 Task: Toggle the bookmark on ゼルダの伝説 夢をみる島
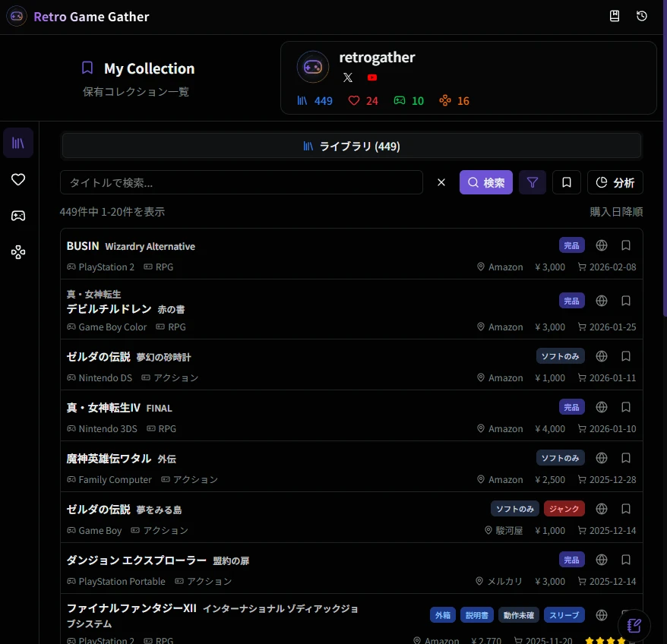coord(625,508)
